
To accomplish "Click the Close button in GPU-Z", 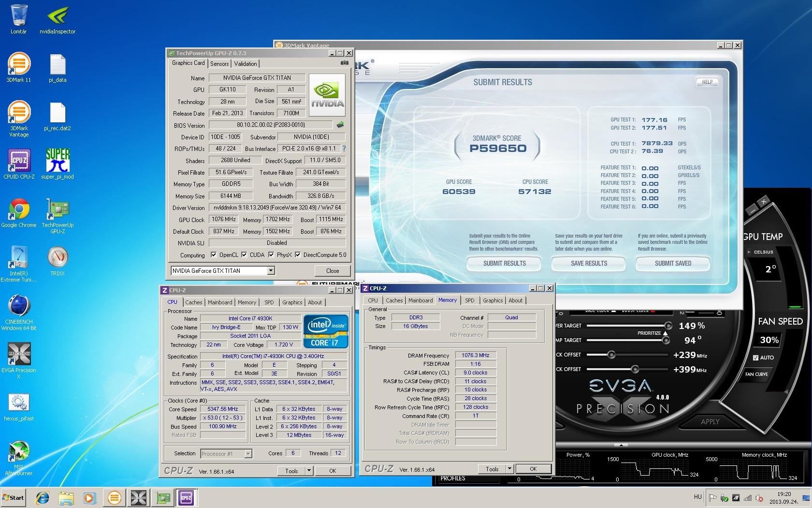I will coord(333,270).
